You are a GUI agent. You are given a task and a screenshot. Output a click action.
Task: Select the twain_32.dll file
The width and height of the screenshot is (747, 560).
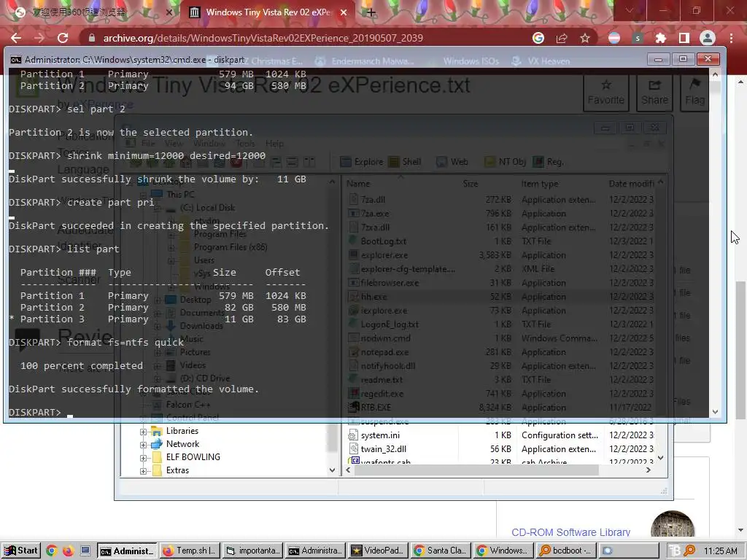coord(384,449)
